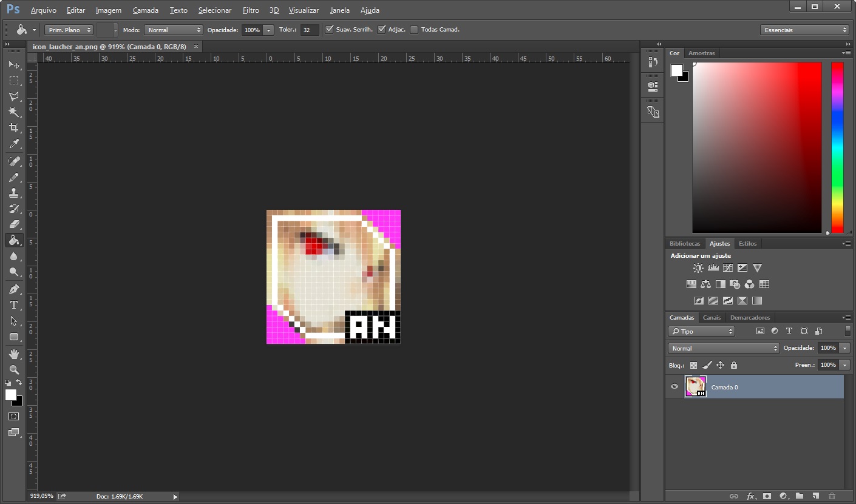Open layer filter Tipo dropdown
The image size is (856, 504).
pos(701,331)
